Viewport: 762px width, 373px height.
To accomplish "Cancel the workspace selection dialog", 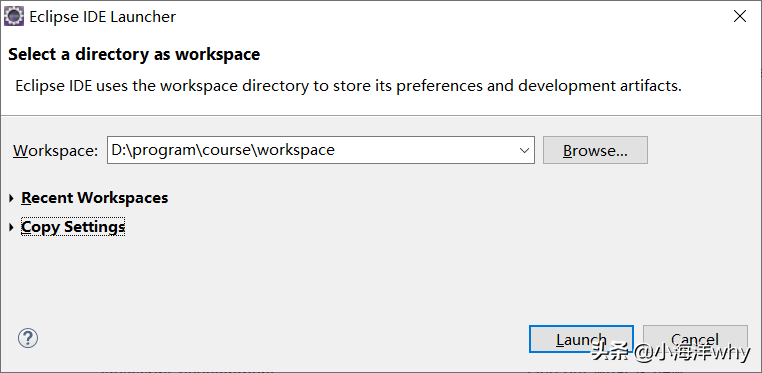I will click(x=695, y=339).
